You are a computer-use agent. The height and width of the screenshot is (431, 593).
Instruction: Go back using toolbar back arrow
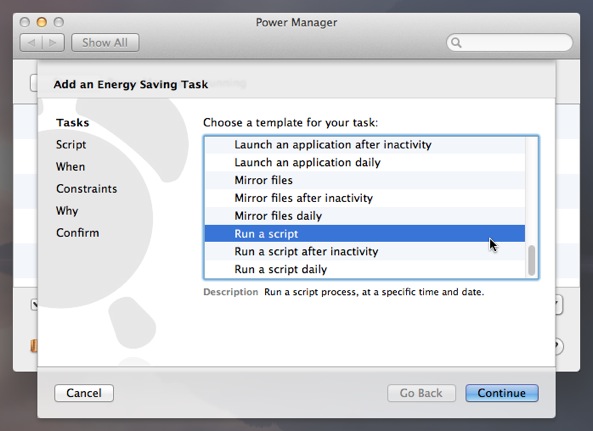pyautogui.click(x=31, y=43)
